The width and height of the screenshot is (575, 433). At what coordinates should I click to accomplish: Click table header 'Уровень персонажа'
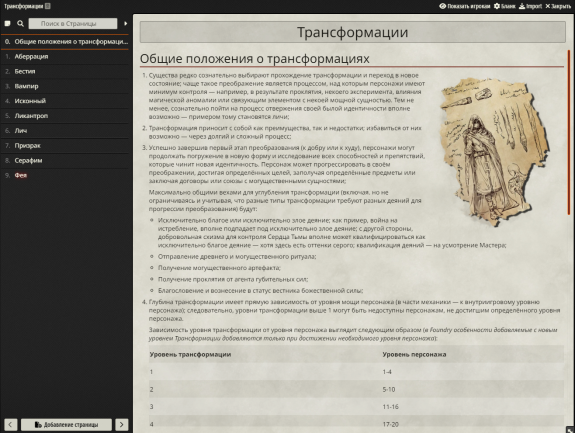pos(414,355)
